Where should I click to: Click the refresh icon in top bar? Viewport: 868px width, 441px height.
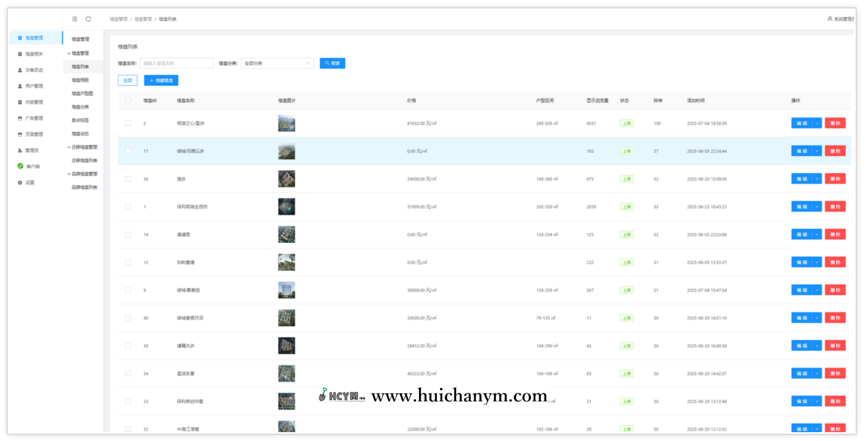pos(88,19)
